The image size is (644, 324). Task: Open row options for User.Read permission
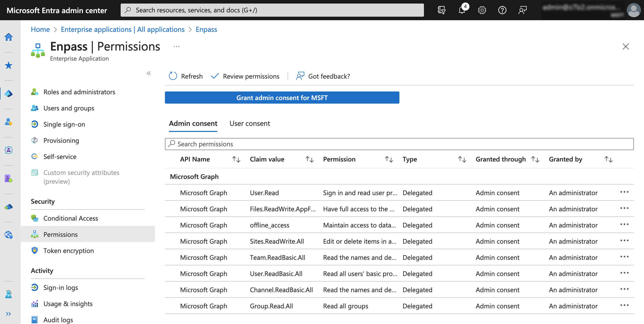point(624,192)
